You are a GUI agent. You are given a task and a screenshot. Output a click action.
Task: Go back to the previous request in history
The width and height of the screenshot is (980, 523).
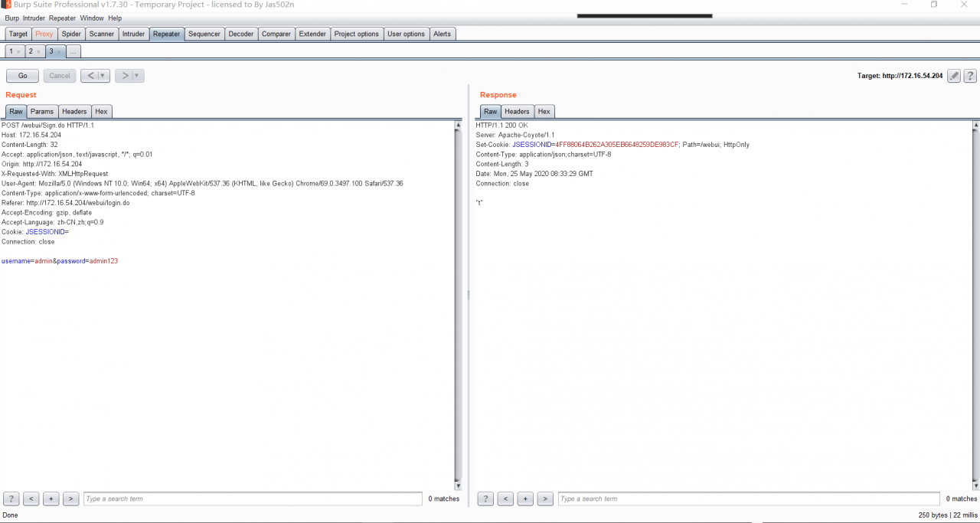point(90,76)
